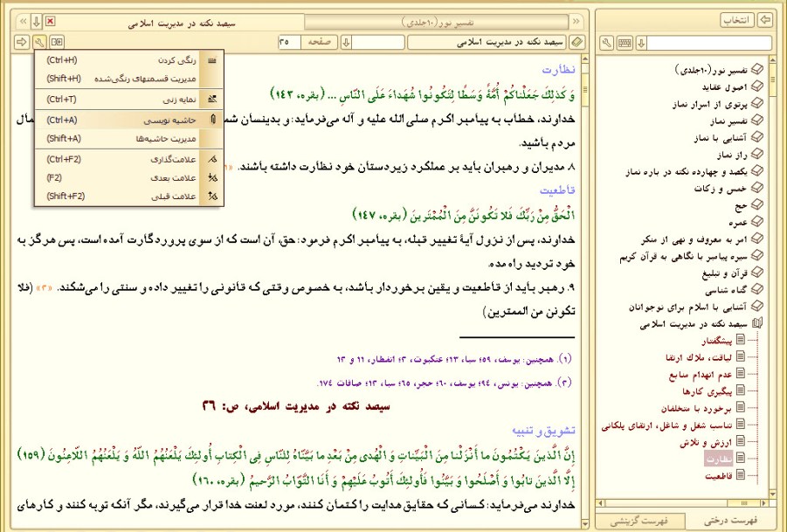This screenshot has height=532, width=787.
Task: Open the dropdown arrow beside the tree search box
Action: pos(641,43)
